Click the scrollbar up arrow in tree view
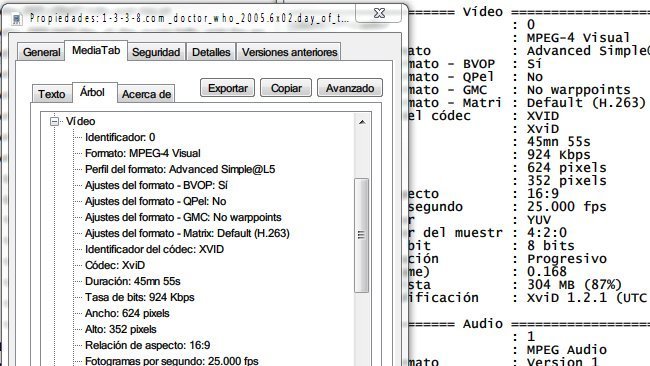 pyautogui.click(x=362, y=122)
